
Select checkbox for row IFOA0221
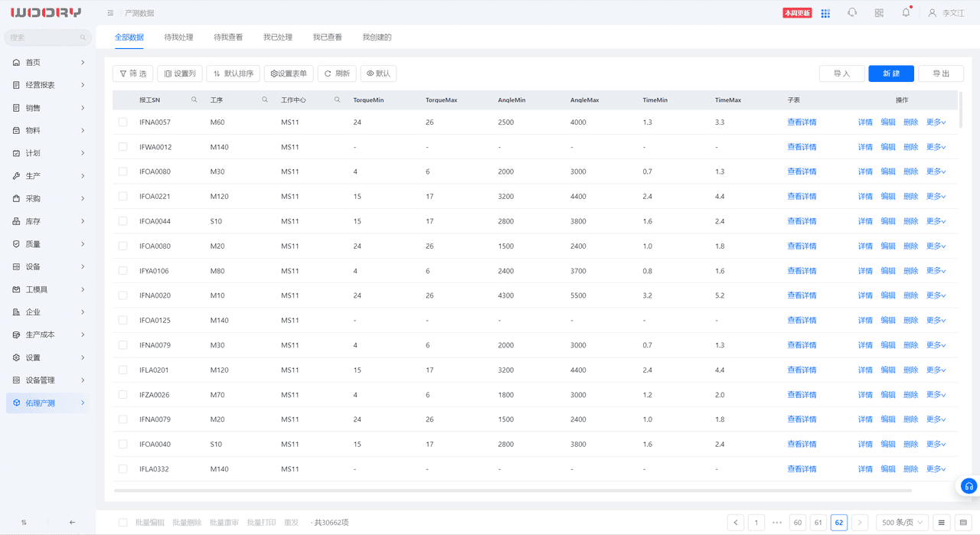coord(122,197)
